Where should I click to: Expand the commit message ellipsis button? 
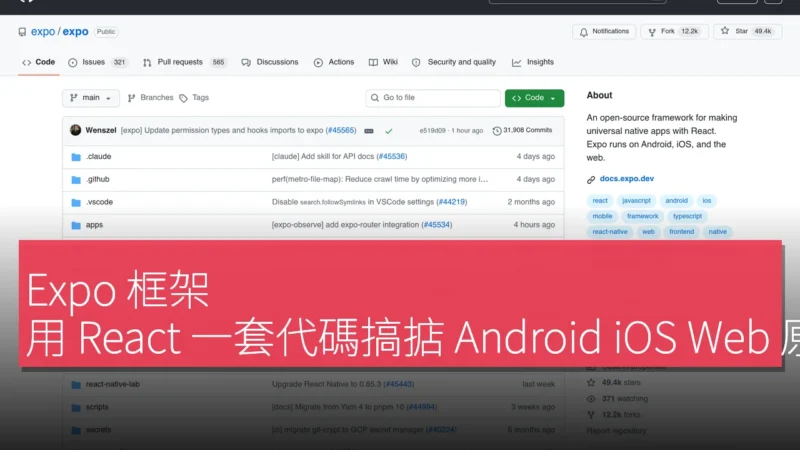point(369,131)
